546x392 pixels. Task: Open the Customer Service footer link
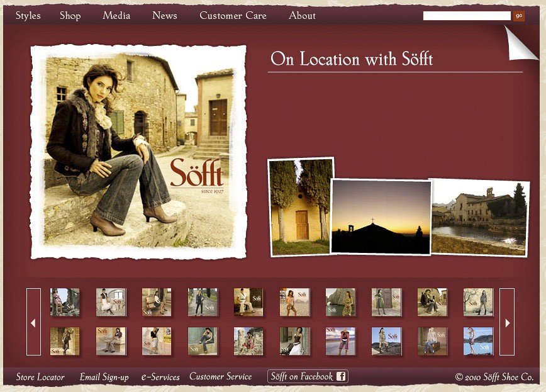pos(220,377)
